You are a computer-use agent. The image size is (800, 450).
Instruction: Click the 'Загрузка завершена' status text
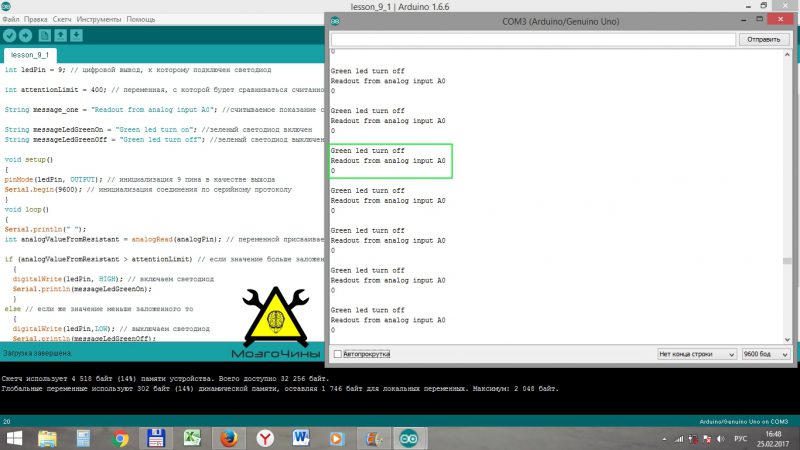[37, 353]
